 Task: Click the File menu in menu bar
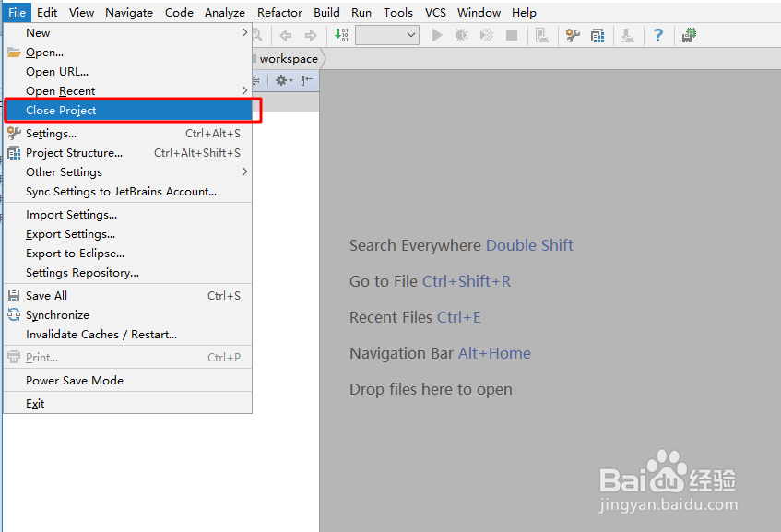17,13
